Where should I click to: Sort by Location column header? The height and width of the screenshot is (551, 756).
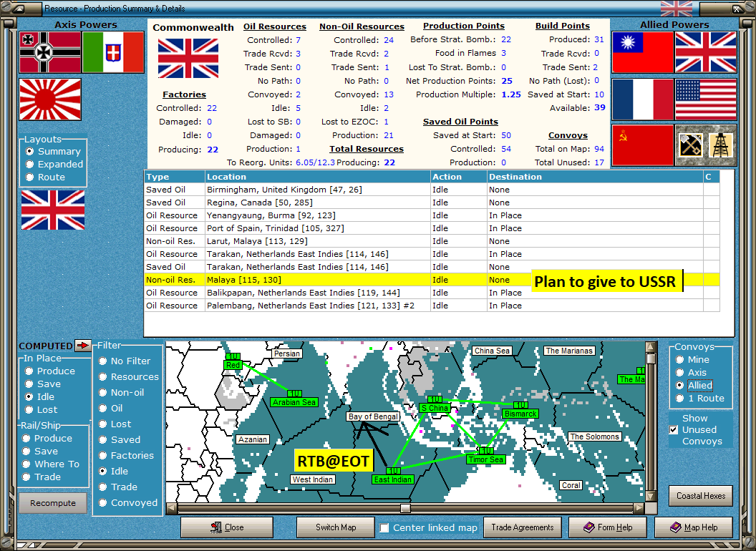click(317, 177)
